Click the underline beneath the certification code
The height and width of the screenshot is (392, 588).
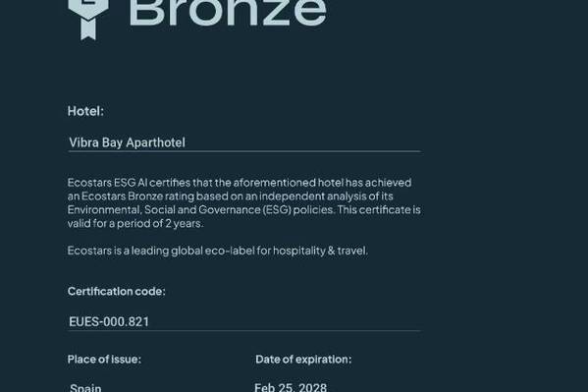coord(244,331)
